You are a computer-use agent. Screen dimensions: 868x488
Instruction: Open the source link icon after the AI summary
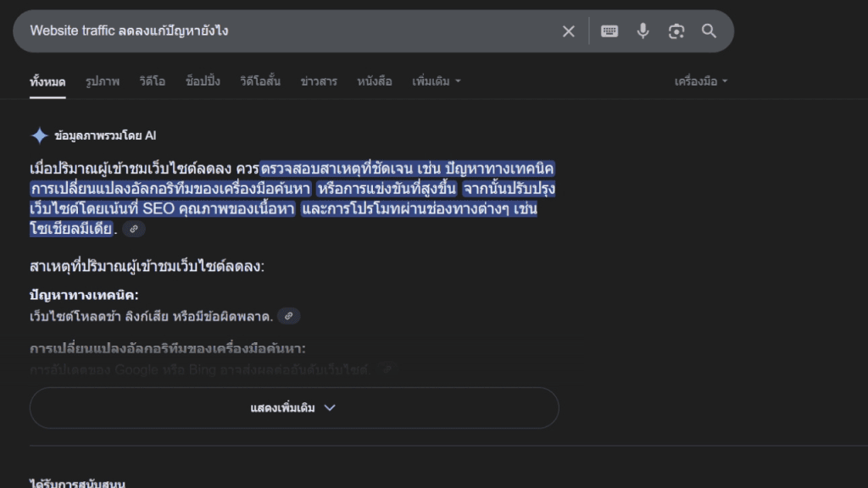coord(133,228)
